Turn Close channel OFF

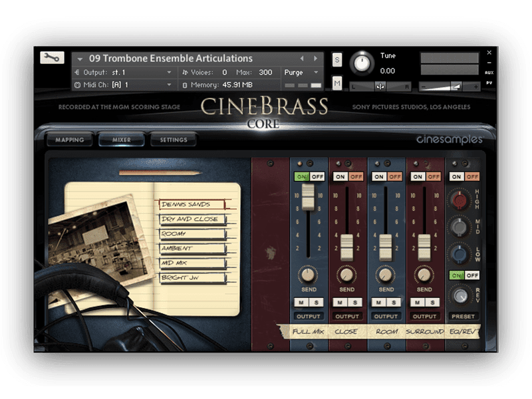click(356, 177)
